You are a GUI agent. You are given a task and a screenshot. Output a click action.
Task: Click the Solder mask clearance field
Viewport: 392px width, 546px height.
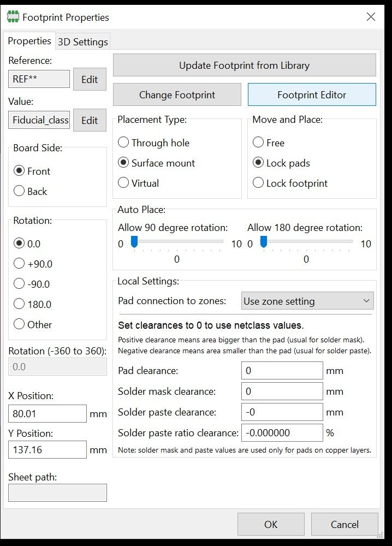click(x=282, y=391)
